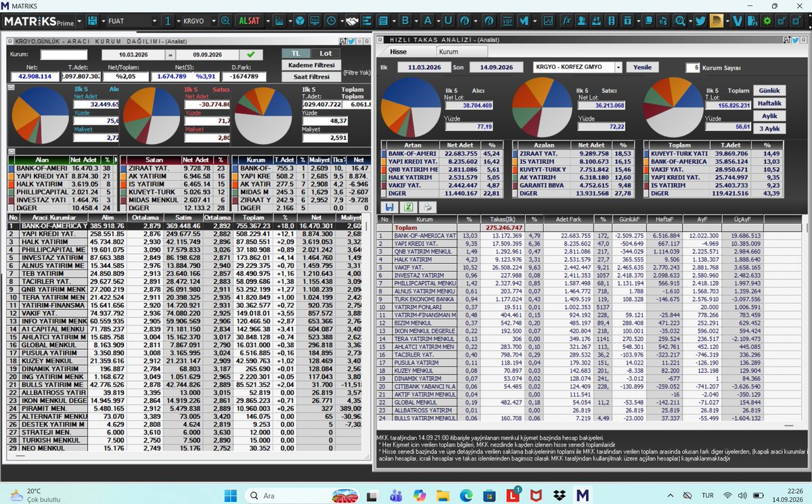Share Aracı Kurum Dağılımı window on Twitter
Image resolution: width=812 pixels, height=504 pixels.
click(352, 41)
